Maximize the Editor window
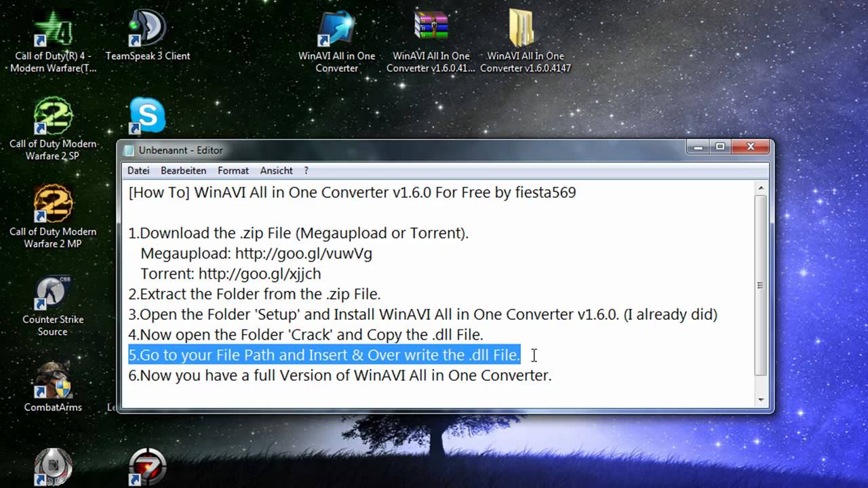 720,146
